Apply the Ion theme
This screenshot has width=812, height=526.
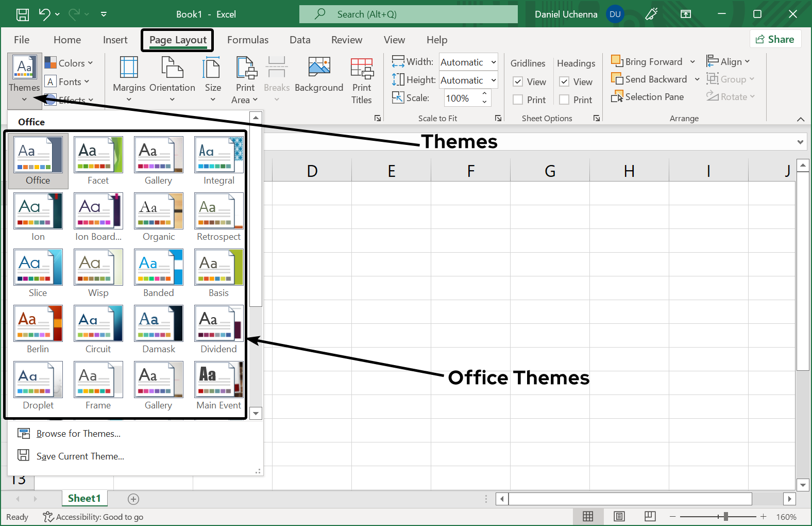pyautogui.click(x=38, y=217)
